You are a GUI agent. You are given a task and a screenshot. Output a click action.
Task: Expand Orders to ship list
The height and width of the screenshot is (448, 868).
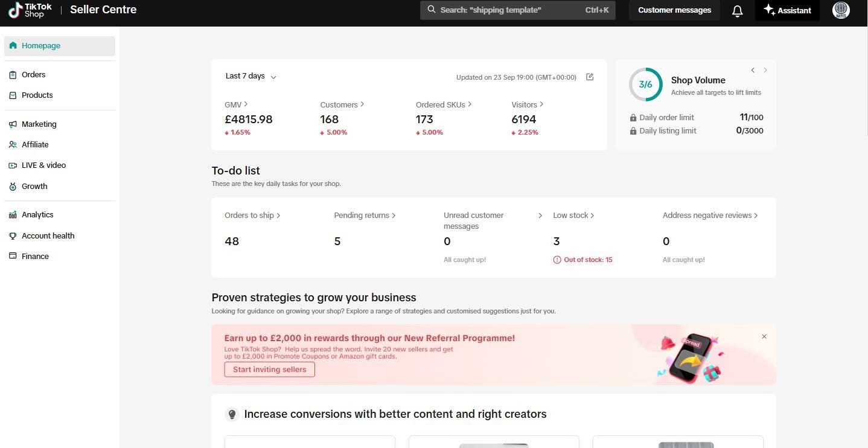coord(252,216)
